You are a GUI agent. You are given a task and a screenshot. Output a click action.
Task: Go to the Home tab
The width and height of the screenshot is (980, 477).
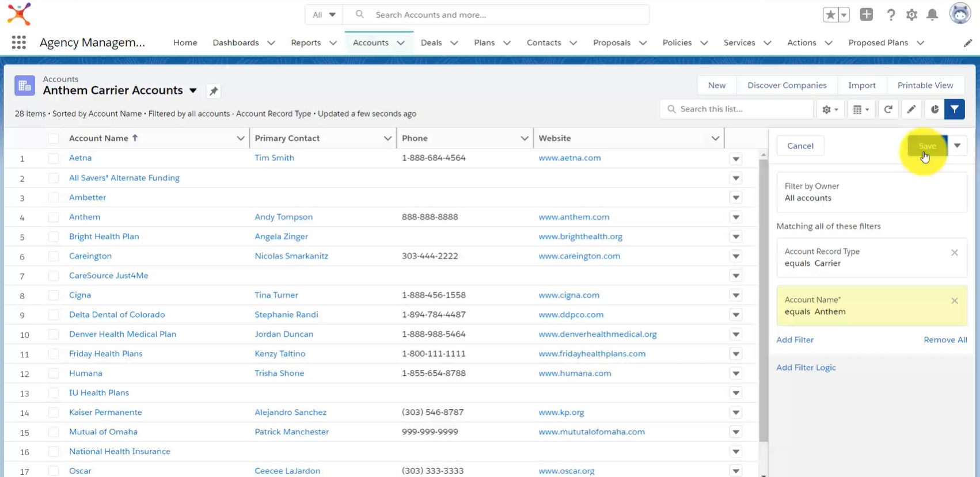[x=185, y=43]
